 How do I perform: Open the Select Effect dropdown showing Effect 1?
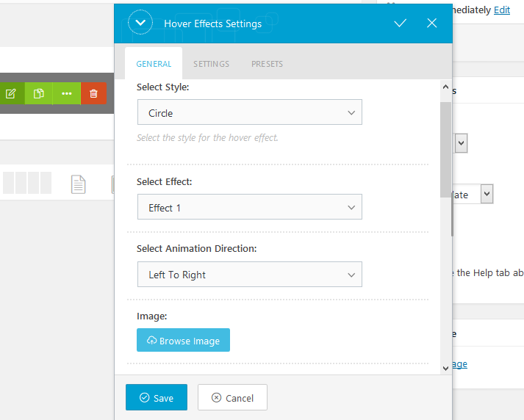click(250, 207)
